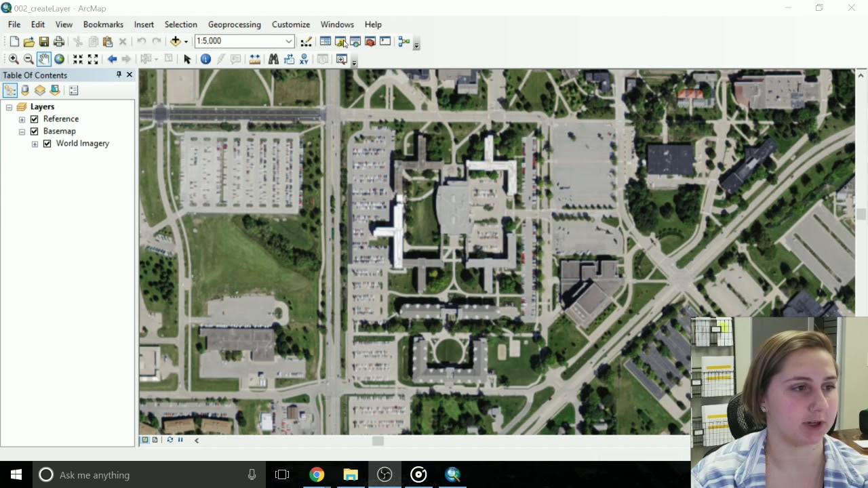Open the Python window
Image resolution: width=868 pixels, height=488 pixels.
pyautogui.click(x=385, y=41)
